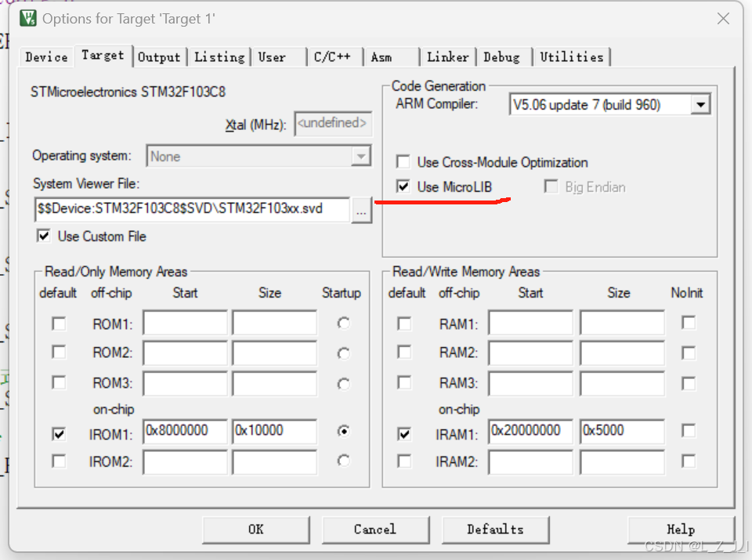The width and height of the screenshot is (752, 560).
Task: Enable NoInit for IRAM2
Action: click(689, 461)
